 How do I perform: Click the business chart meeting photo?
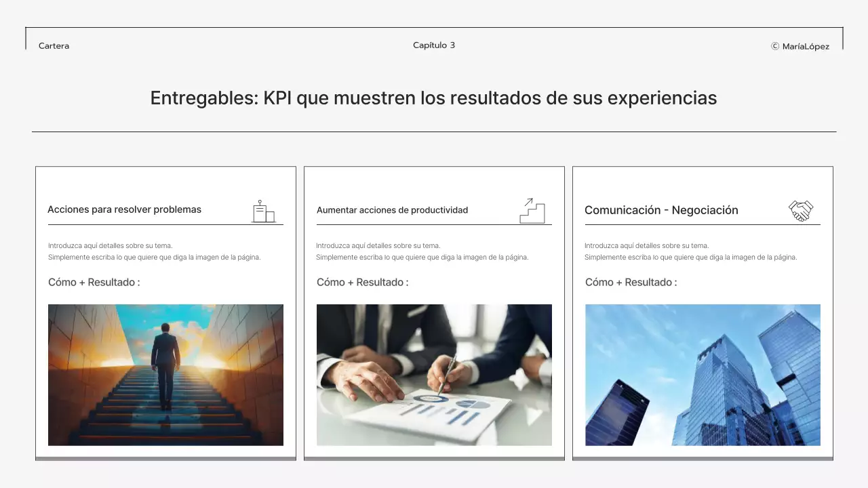click(x=434, y=375)
